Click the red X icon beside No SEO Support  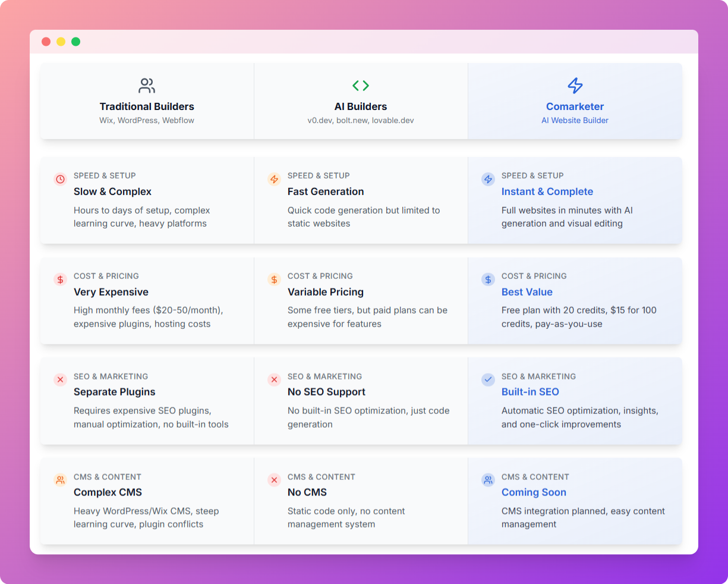(x=274, y=379)
